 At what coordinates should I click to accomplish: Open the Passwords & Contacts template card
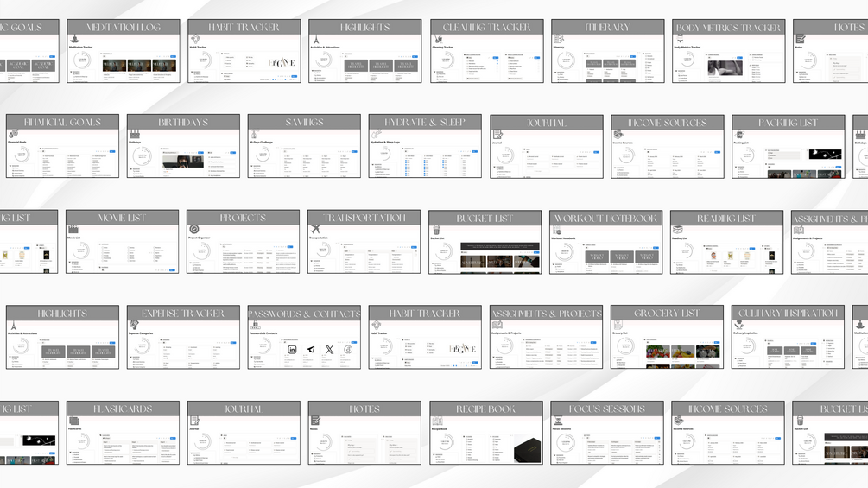pyautogui.click(x=304, y=337)
